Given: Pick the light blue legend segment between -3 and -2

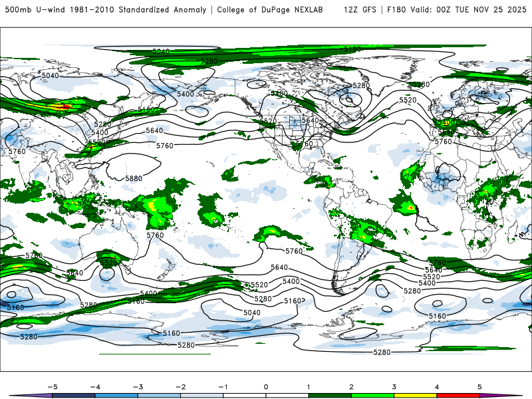Looking at the screenshot, I should click(159, 396).
